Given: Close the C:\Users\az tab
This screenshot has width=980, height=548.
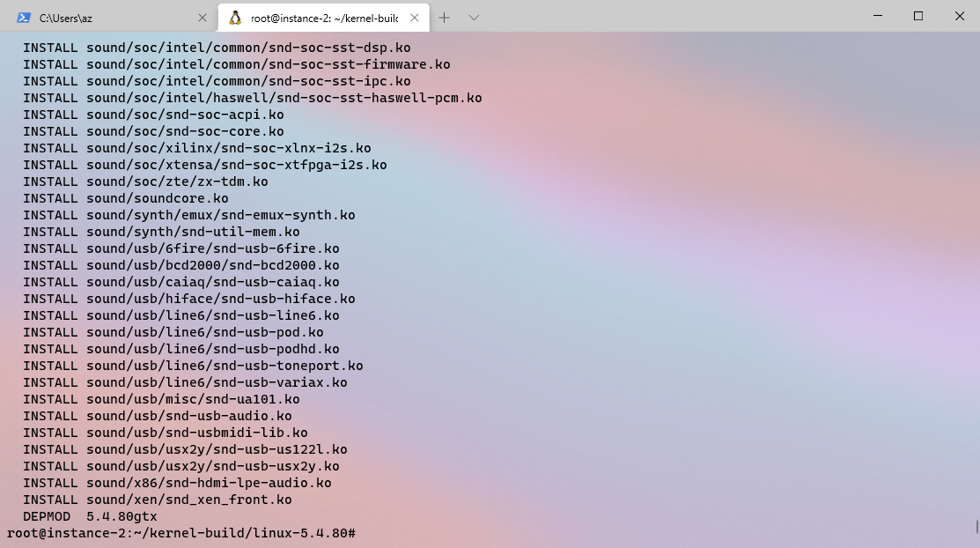Looking at the screenshot, I should (202, 16).
